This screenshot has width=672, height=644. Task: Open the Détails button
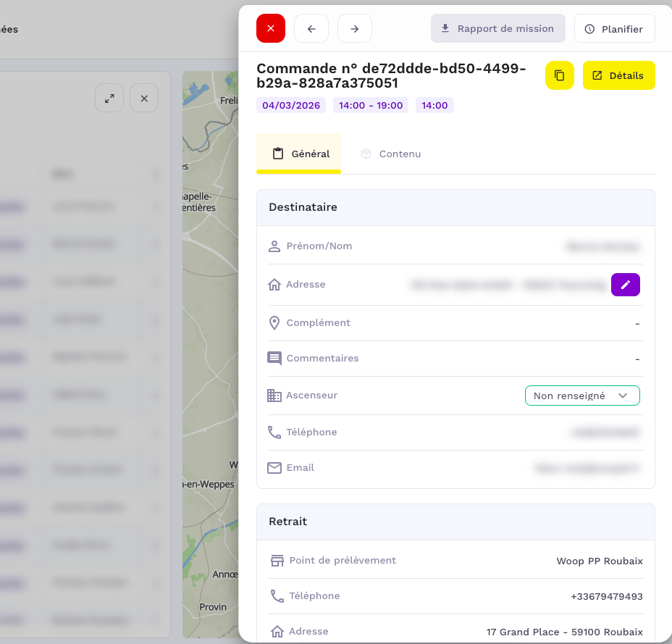[618, 75]
